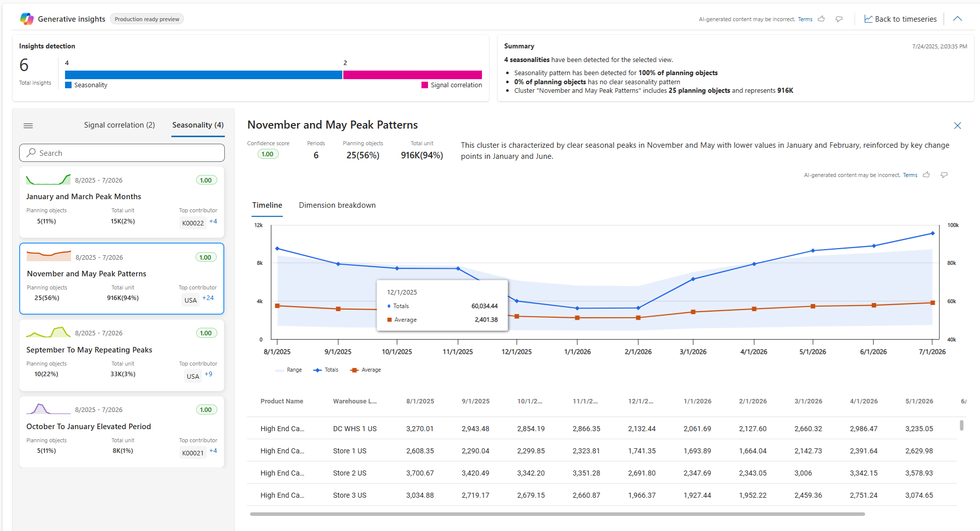Toggle Totals series in chart legend
This screenshot has width=980, height=531.
326,370
